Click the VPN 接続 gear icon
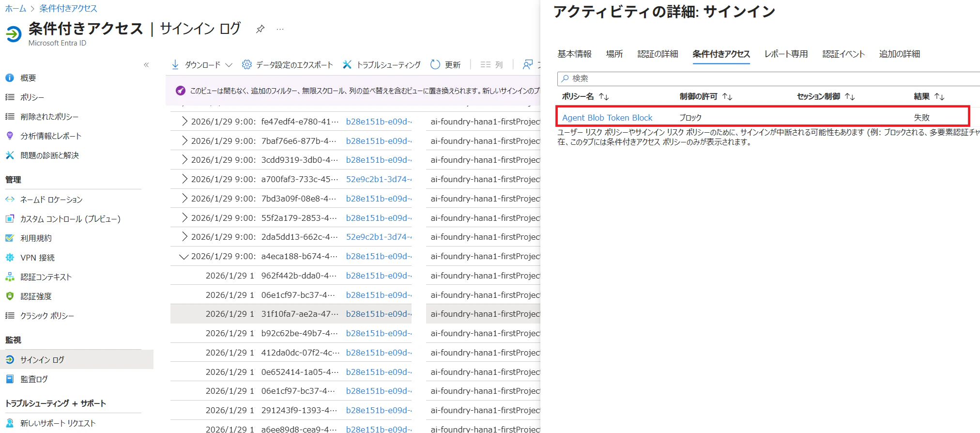Image resolution: width=980 pixels, height=433 pixels. 10,257
